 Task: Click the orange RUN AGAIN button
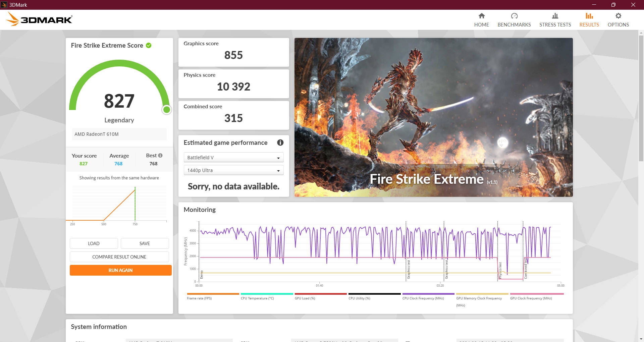120,270
